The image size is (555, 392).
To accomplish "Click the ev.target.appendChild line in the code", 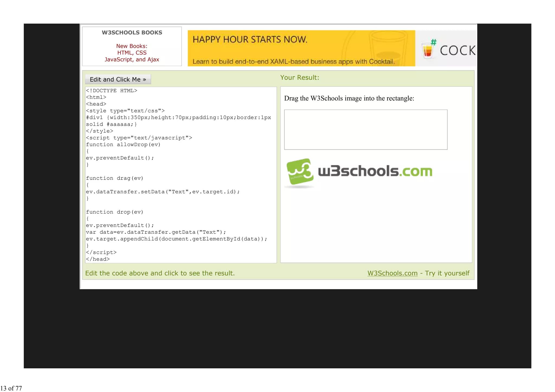I will pyautogui.click(x=176, y=239).
